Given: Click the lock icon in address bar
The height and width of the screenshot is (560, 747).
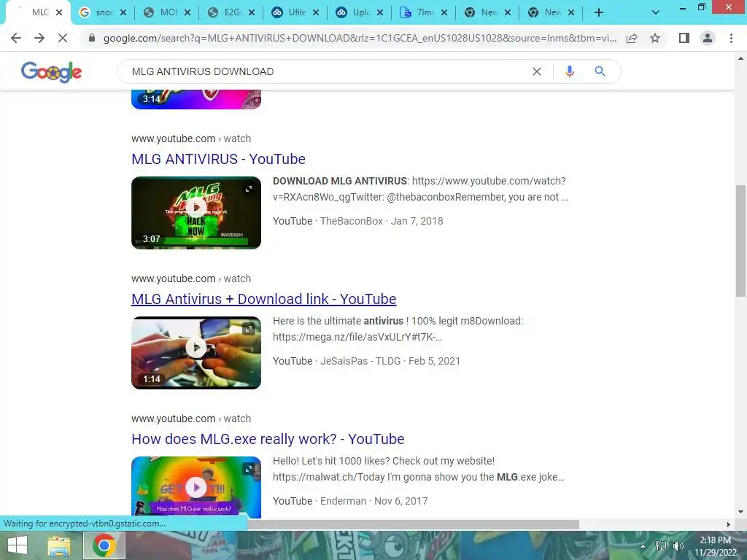Looking at the screenshot, I should click(x=92, y=38).
